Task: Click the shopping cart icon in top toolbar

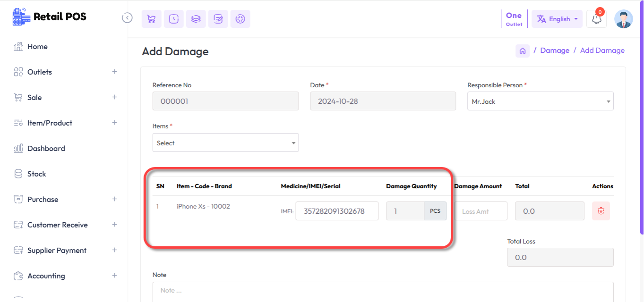Action: [151, 19]
